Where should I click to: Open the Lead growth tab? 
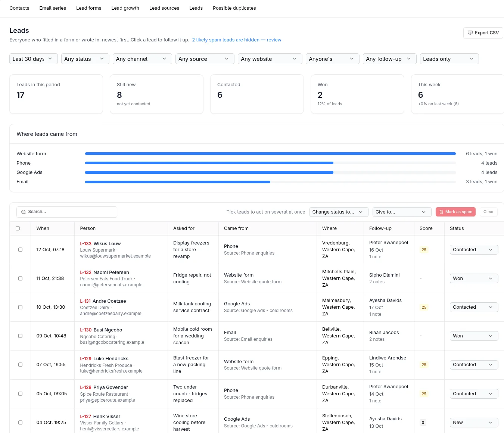click(x=125, y=8)
